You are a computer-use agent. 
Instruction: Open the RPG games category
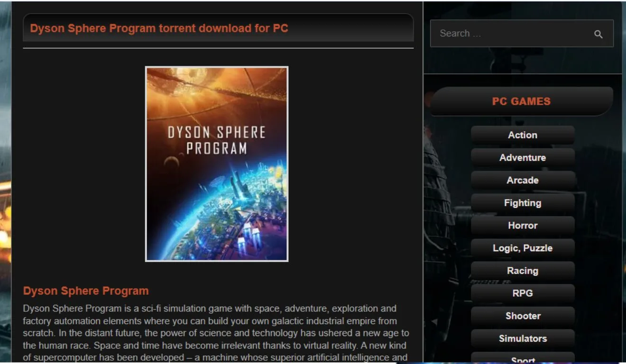(x=523, y=293)
